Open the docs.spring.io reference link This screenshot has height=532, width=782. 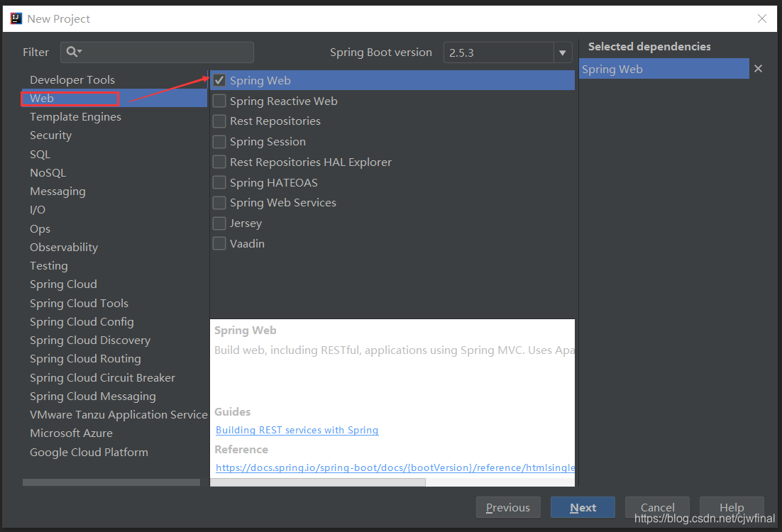(395, 467)
